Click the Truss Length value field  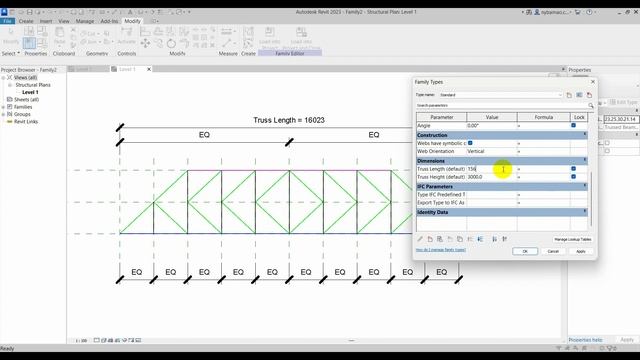click(x=491, y=169)
